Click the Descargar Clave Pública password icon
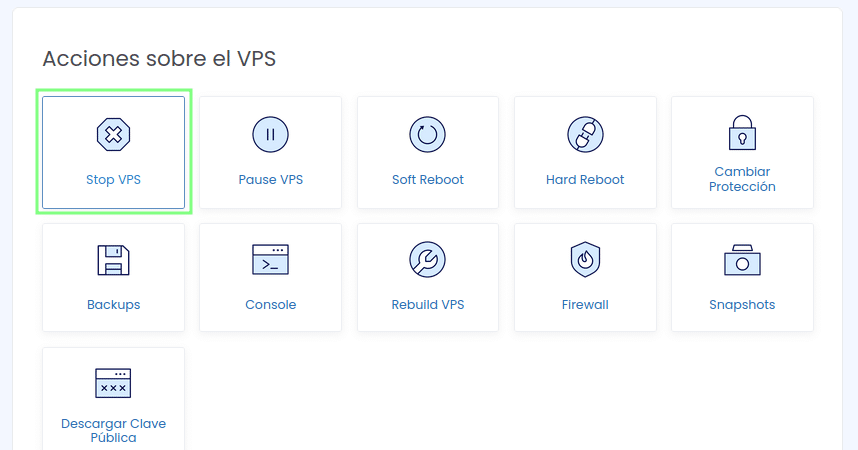 coord(113,383)
